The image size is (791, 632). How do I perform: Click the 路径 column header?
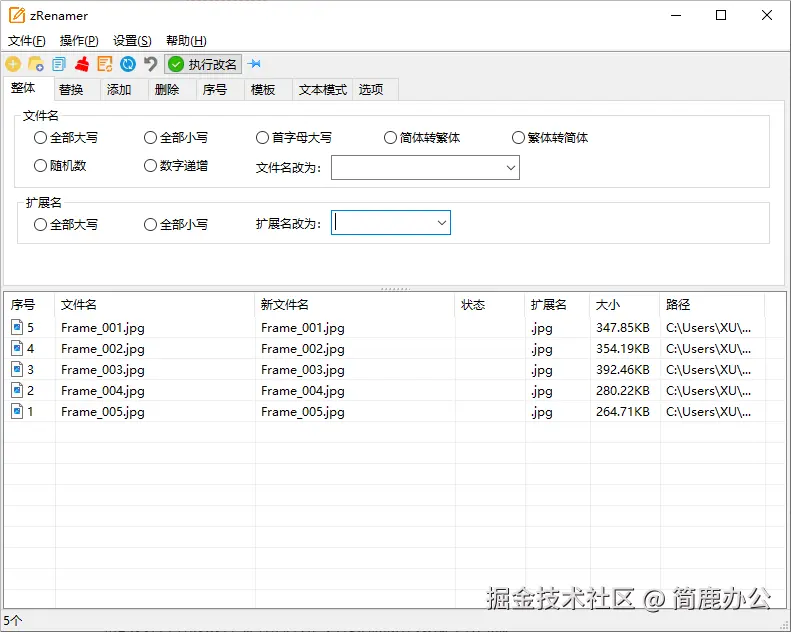712,305
